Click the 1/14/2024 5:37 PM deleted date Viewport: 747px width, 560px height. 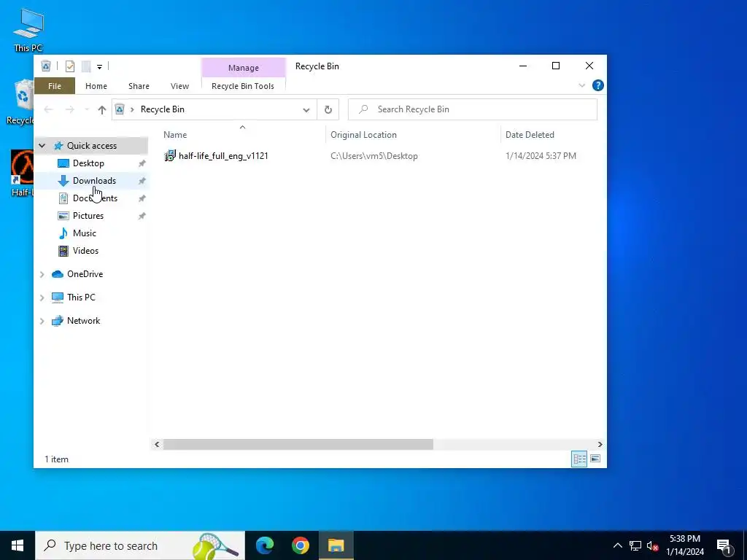tap(541, 156)
